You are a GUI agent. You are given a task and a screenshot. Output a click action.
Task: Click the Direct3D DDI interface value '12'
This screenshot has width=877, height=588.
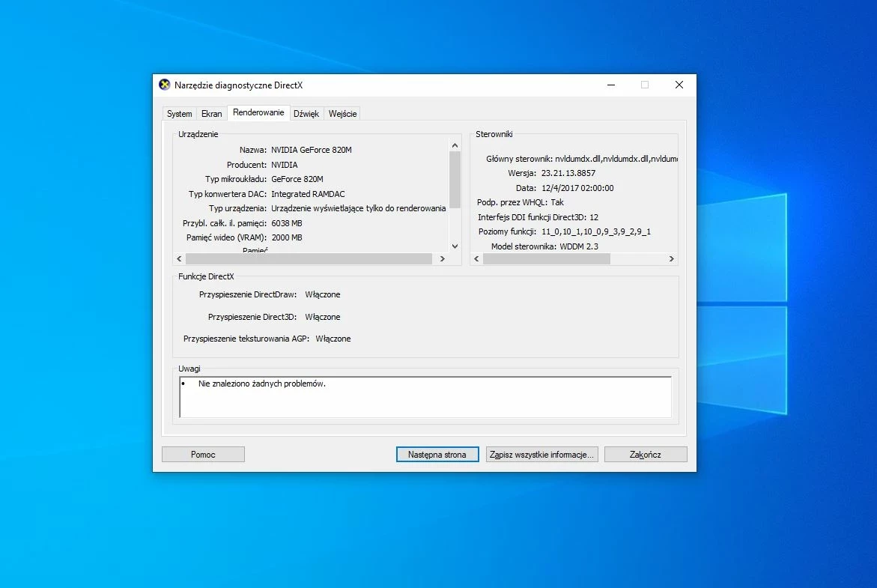594,217
